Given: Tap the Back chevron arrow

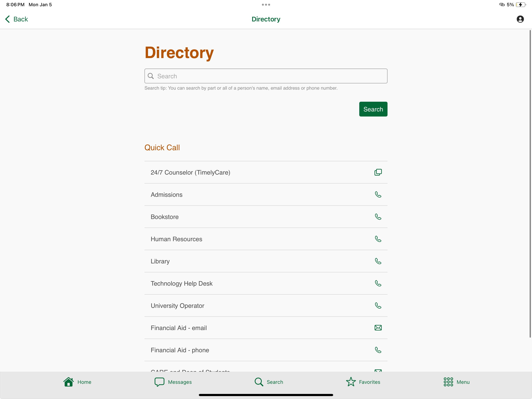Looking at the screenshot, I should click(x=7, y=19).
